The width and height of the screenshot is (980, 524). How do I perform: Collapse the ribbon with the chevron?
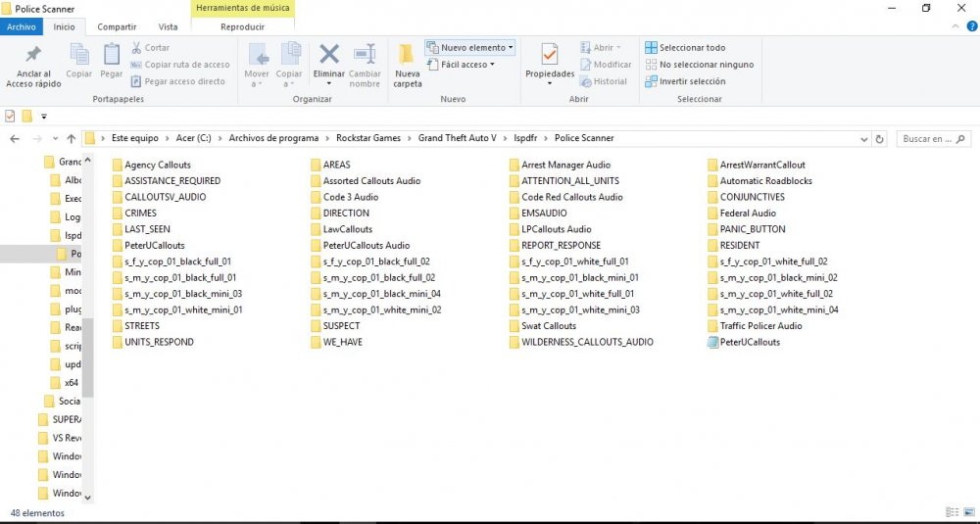[x=955, y=26]
